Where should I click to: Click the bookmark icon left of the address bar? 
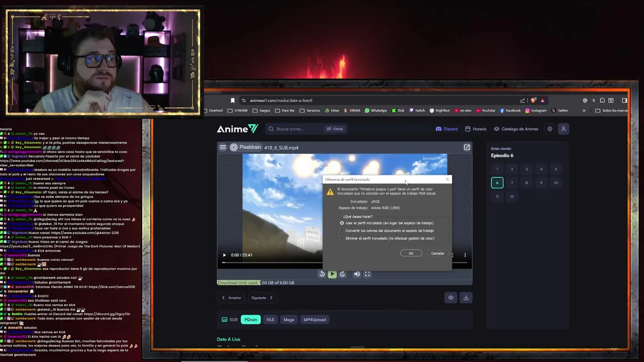click(x=232, y=100)
